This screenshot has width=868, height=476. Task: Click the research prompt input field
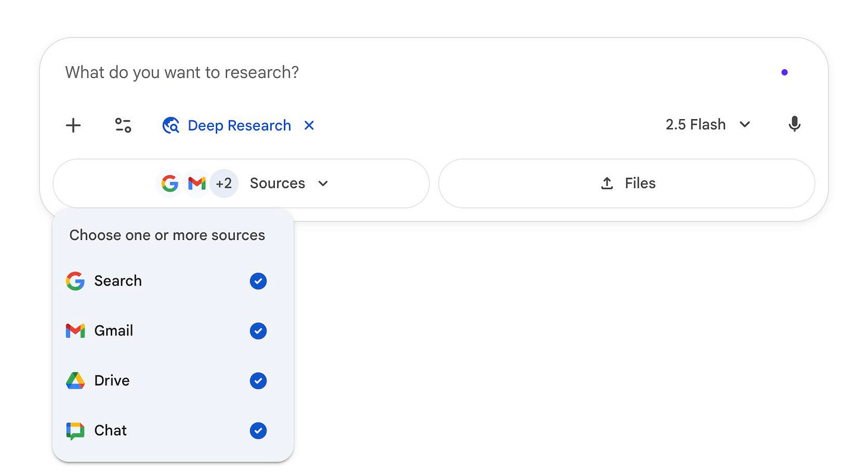coord(238,71)
